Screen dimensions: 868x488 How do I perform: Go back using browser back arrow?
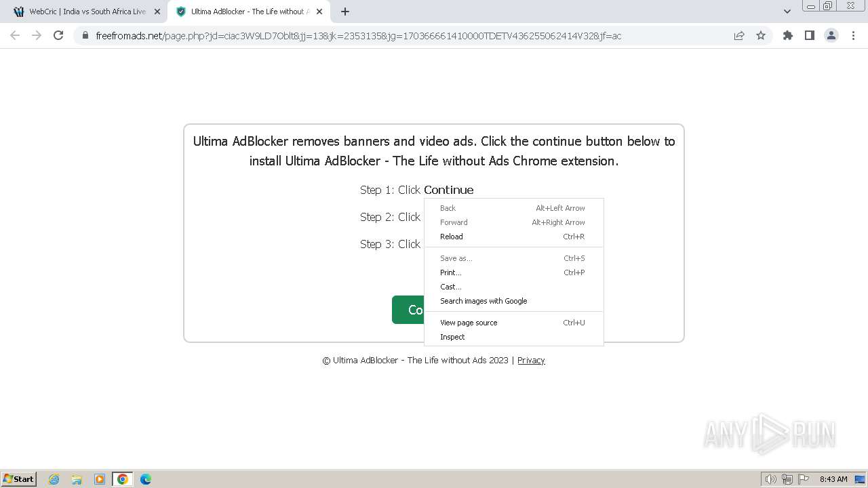click(x=15, y=35)
